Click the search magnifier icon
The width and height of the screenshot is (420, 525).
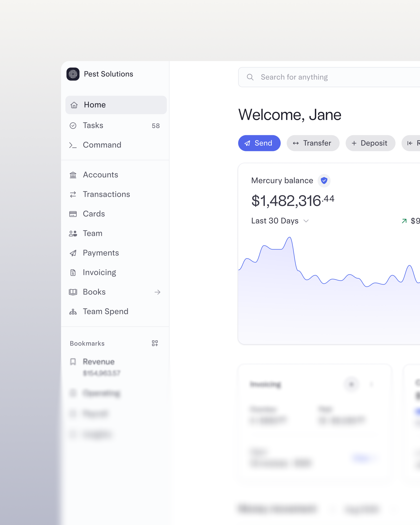(250, 77)
